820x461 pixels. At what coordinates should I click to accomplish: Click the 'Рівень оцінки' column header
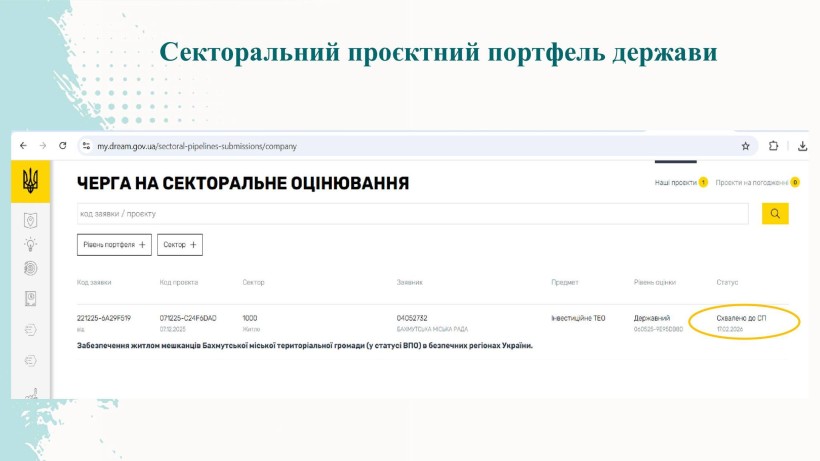click(655, 282)
